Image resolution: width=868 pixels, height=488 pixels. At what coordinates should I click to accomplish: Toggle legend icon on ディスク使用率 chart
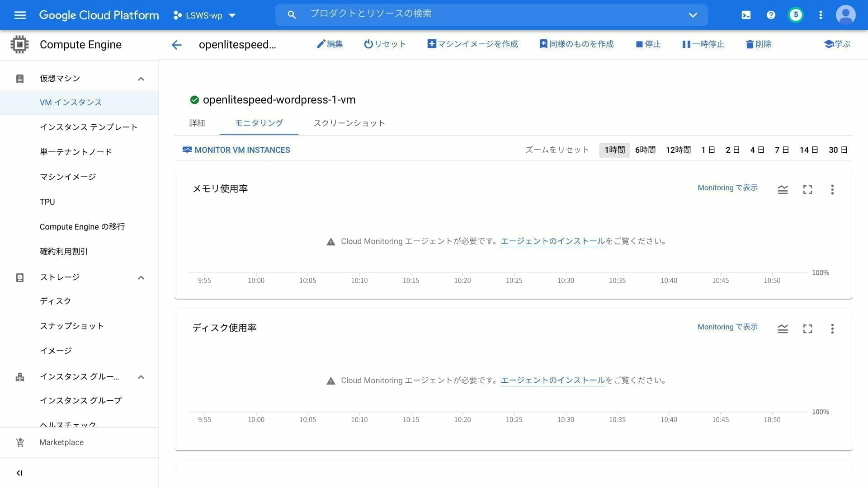(x=783, y=329)
